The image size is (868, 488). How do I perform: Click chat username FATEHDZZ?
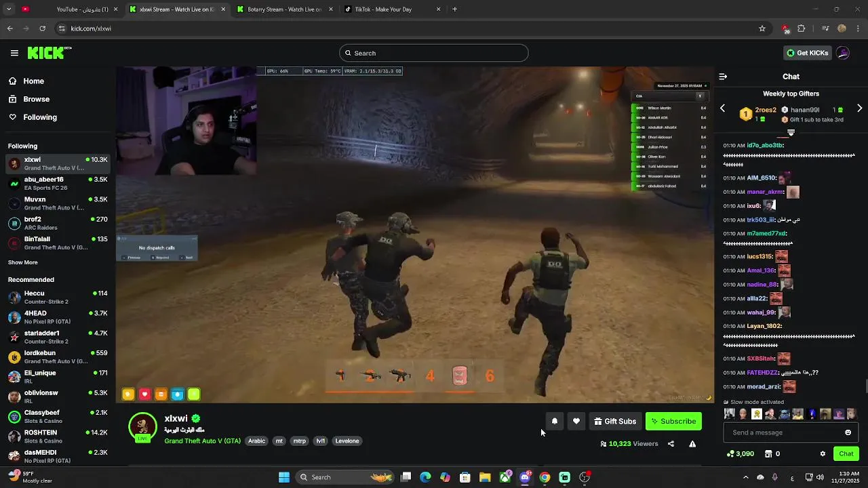click(761, 373)
